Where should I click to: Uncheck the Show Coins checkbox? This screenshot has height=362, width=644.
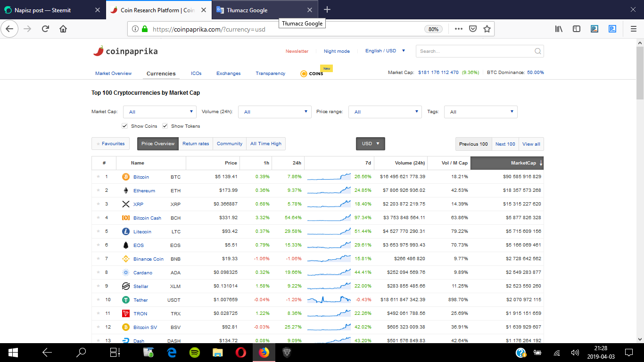click(x=124, y=126)
